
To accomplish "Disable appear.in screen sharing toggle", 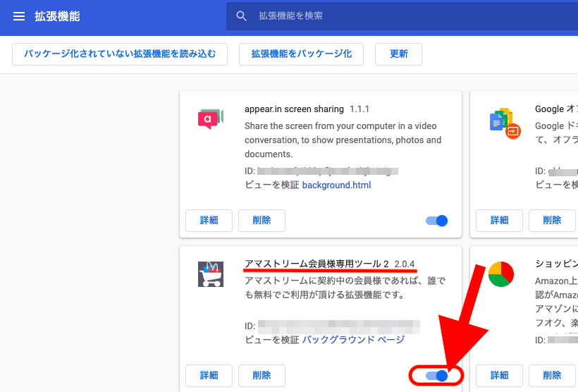I will 437,221.
